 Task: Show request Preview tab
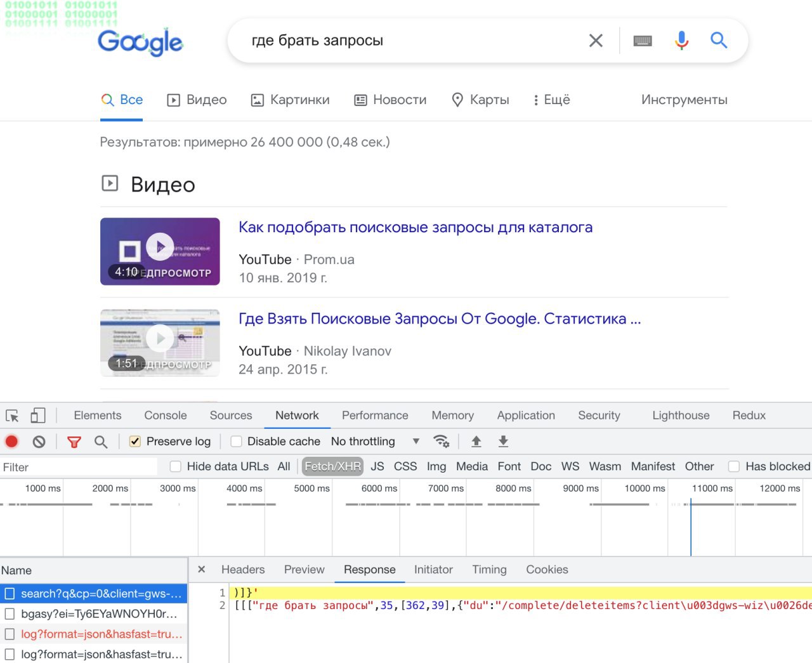pos(304,570)
